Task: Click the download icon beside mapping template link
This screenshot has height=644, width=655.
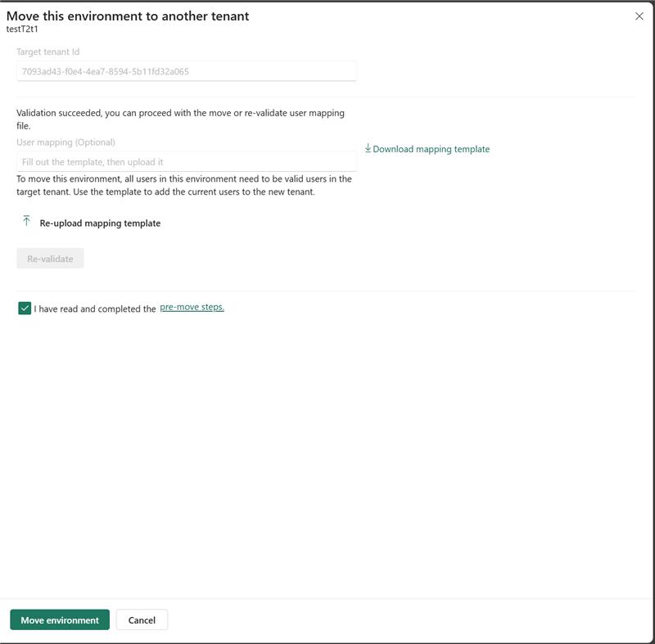Action: click(x=368, y=148)
